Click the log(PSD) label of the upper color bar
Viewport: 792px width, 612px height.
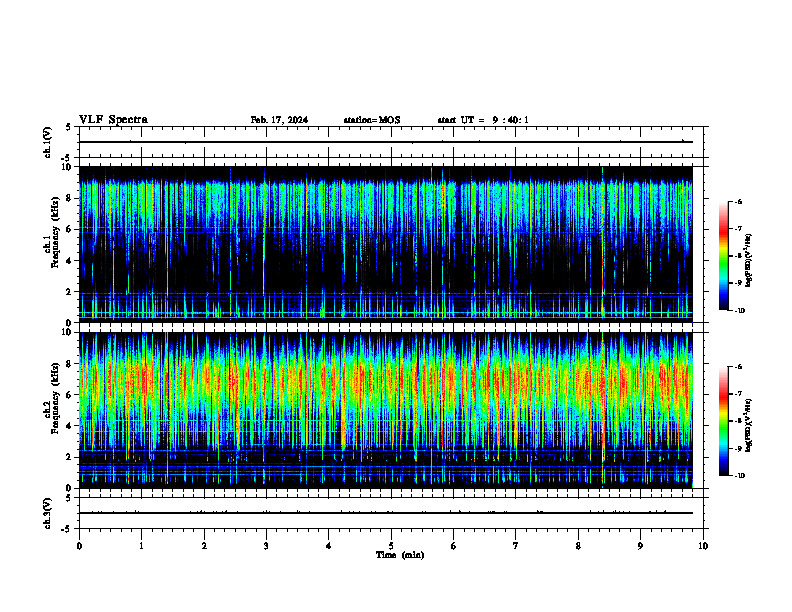749,260
